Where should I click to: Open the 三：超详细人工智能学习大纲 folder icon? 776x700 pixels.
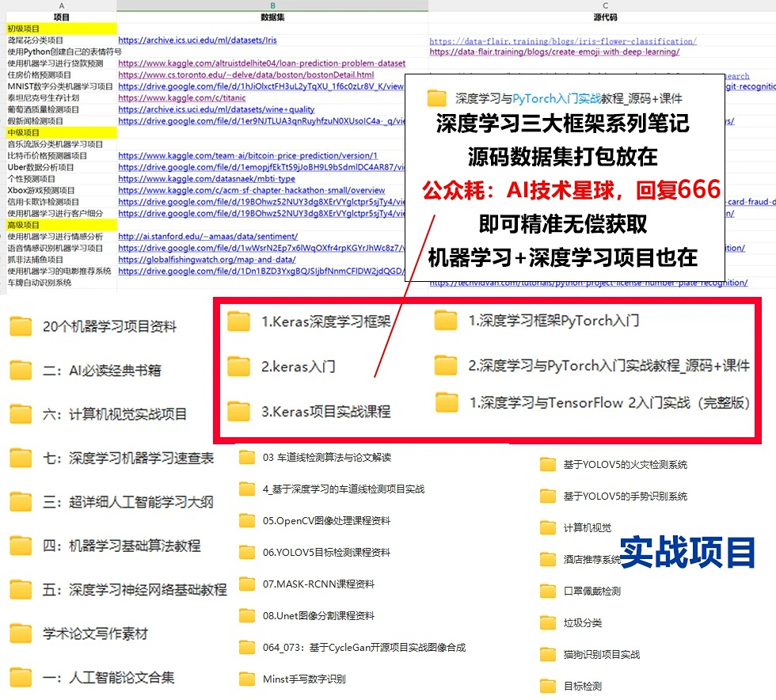[x=21, y=501]
